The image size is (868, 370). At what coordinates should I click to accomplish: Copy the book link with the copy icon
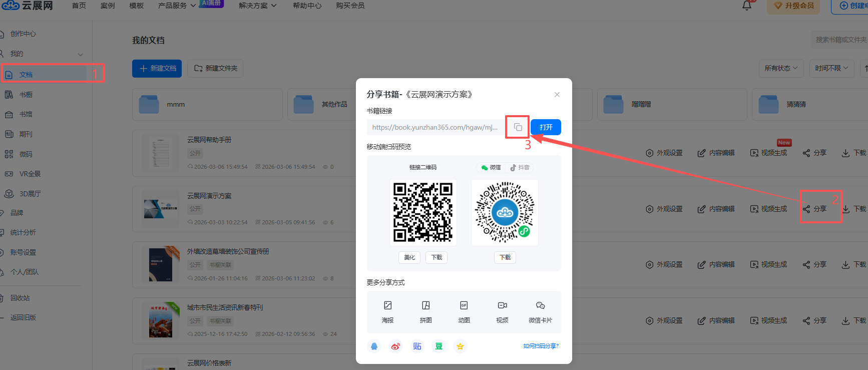pyautogui.click(x=518, y=127)
